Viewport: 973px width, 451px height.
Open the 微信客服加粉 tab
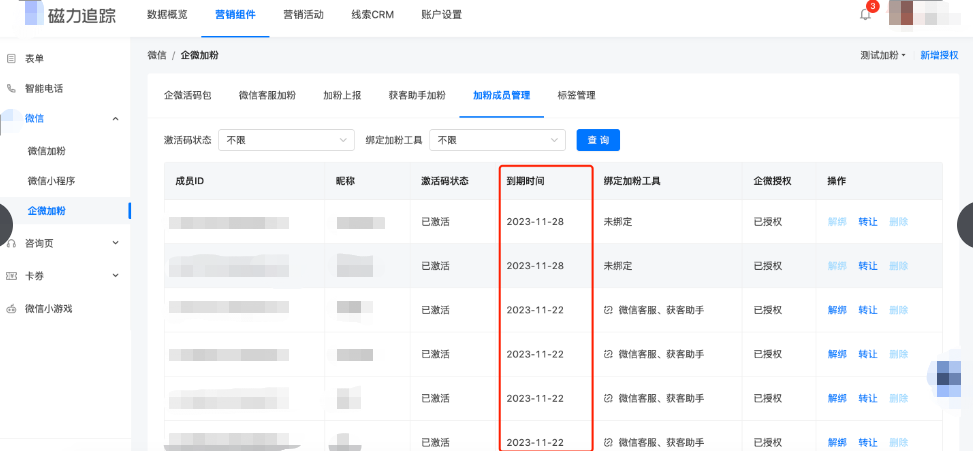[267, 96]
